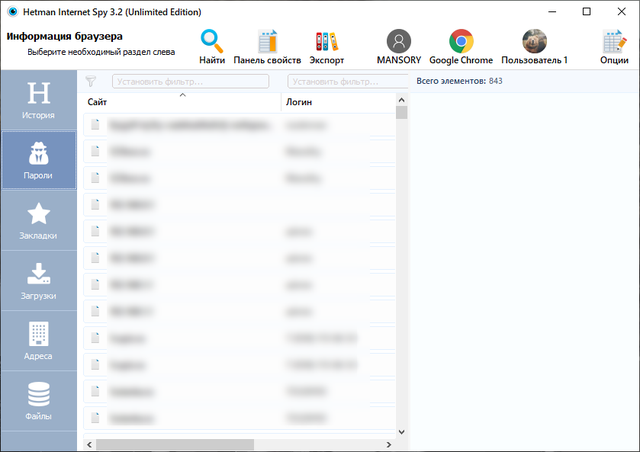Open the Закладки bookmarks section
The width and height of the screenshot is (640, 452).
tap(38, 221)
